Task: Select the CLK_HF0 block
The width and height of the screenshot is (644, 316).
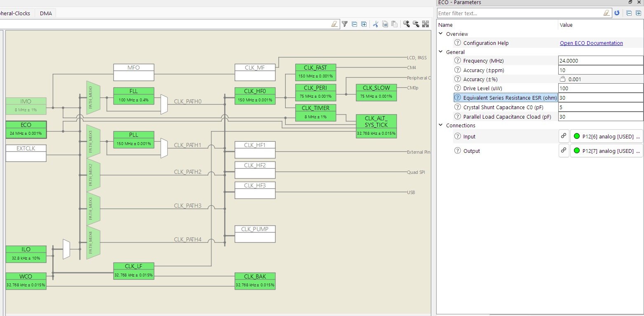Action: (x=255, y=96)
